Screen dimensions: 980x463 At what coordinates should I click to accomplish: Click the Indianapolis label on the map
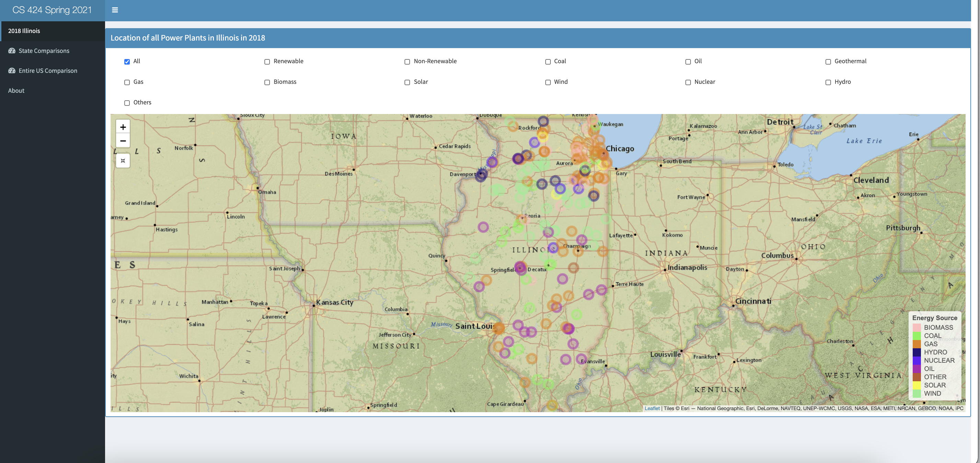687,268
